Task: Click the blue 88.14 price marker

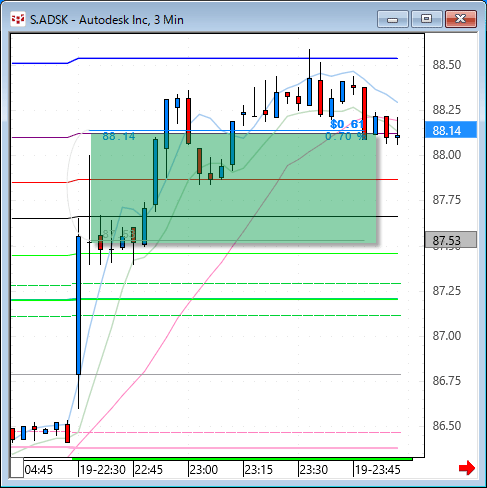Action: [451, 130]
